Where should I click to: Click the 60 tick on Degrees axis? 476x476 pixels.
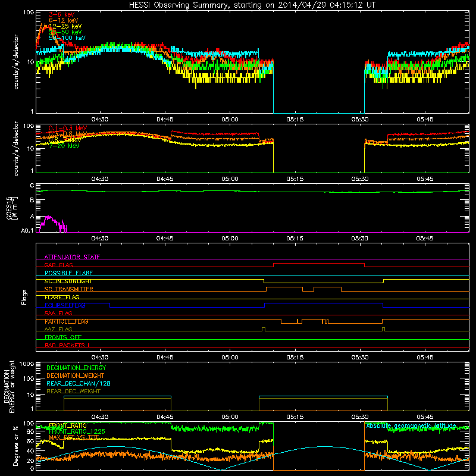(30, 441)
